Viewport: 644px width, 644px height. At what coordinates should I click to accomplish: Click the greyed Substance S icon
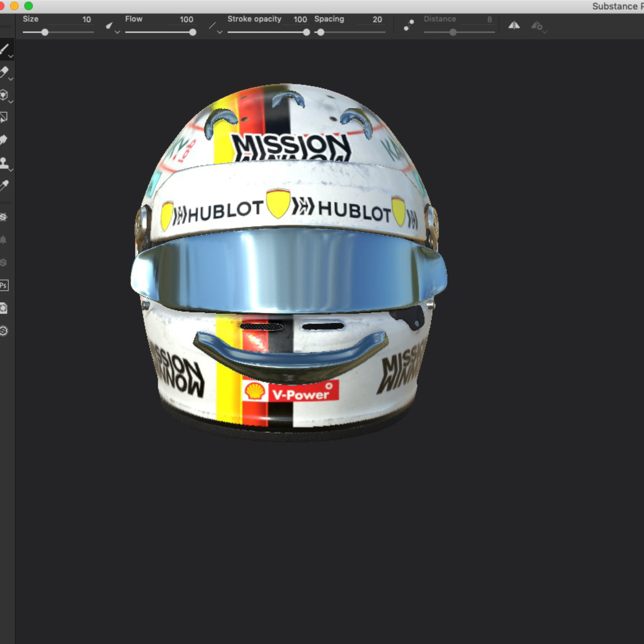coord(3,262)
